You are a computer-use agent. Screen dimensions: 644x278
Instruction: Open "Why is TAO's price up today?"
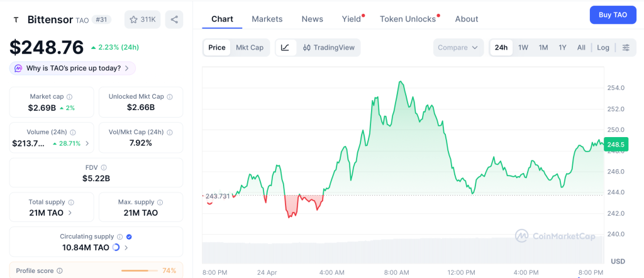(x=72, y=68)
